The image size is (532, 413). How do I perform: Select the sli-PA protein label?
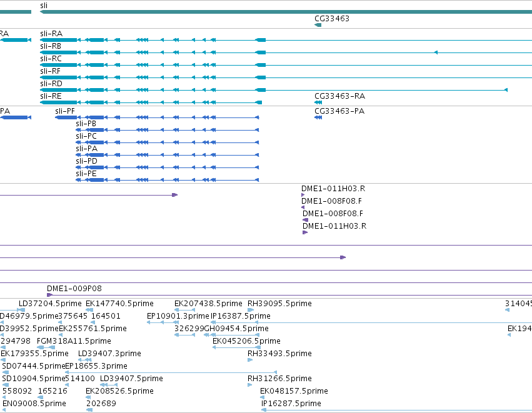(87, 149)
